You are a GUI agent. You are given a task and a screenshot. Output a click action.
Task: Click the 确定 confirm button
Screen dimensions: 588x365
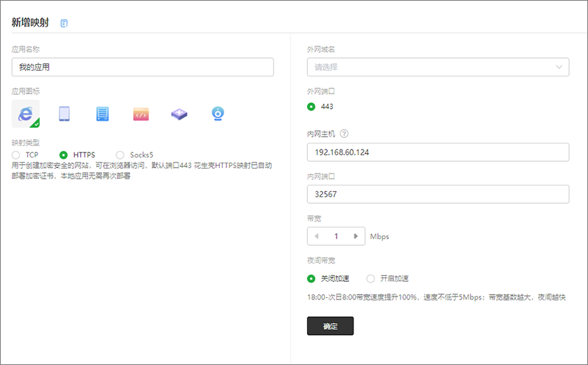click(x=330, y=326)
